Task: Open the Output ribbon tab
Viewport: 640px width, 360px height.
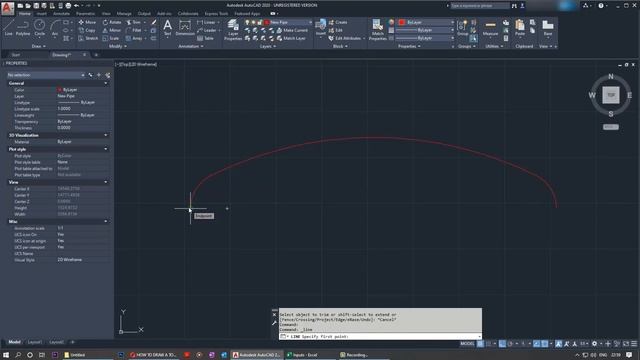Action: 144,13
